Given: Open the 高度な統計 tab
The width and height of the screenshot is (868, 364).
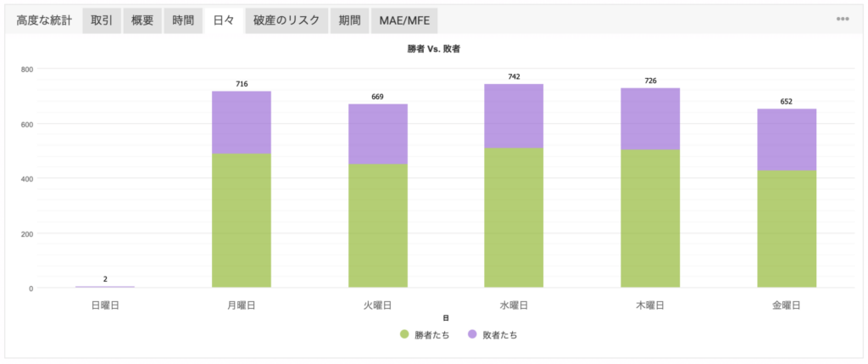Looking at the screenshot, I should point(44,20).
